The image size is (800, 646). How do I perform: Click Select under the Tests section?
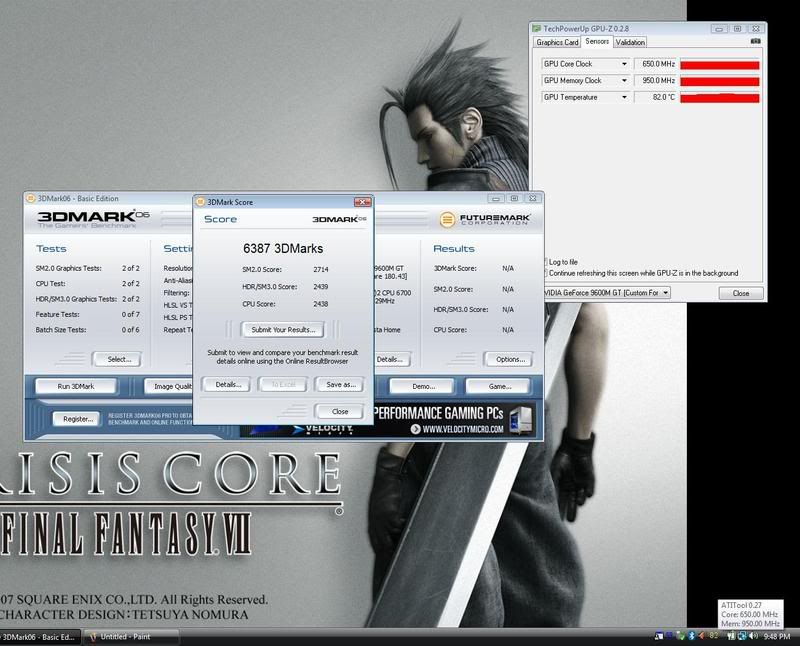click(x=118, y=359)
